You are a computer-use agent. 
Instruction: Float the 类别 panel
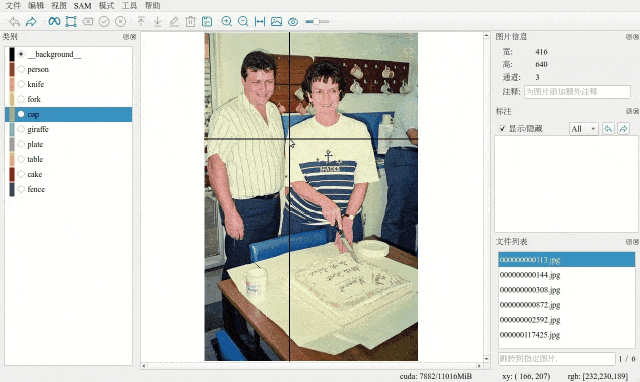pos(126,37)
